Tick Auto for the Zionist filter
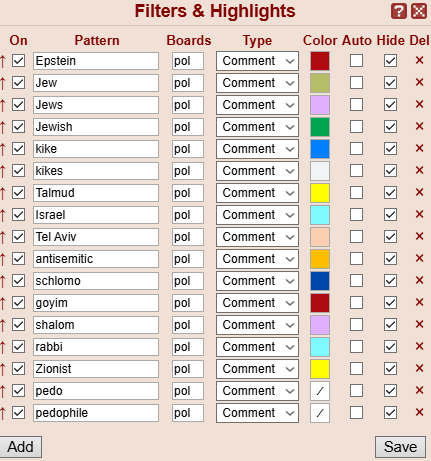This screenshot has width=431, height=461. click(356, 369)
